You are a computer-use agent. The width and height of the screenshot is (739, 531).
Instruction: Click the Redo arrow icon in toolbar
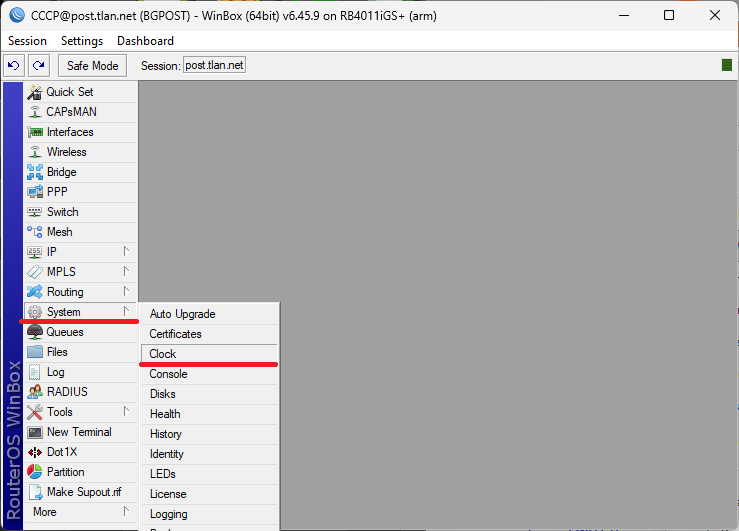(x=39, y=65)
